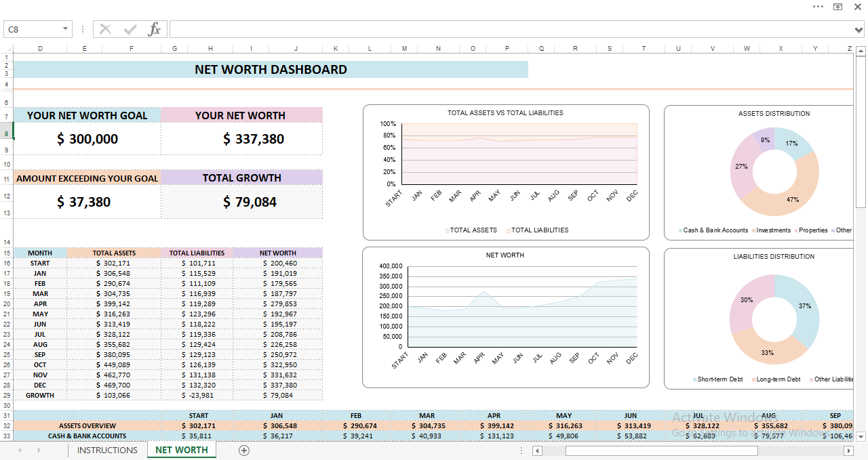Expand the formula bar with its chevron
This screenshot has width=868, height=460.
(x=860, y=28)
